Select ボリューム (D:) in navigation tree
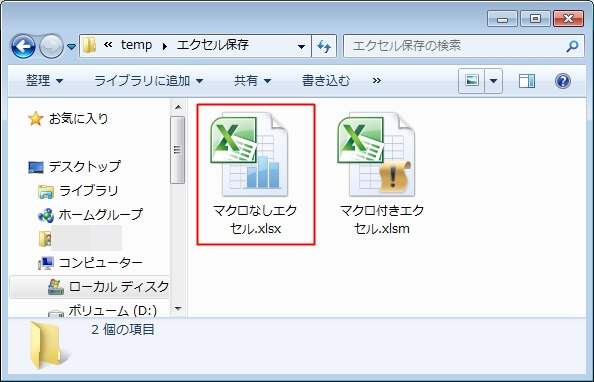This screenshot has width=594, height=382. (113, 310)
